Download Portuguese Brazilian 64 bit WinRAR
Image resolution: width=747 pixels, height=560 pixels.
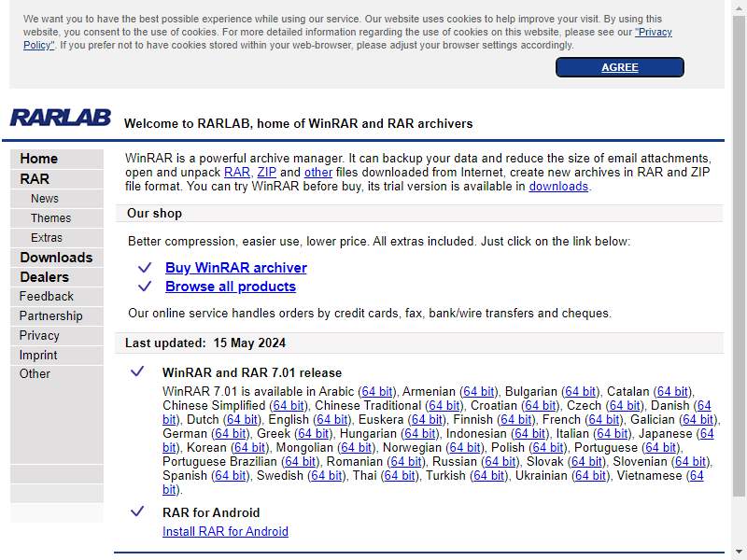coord(300,461)
